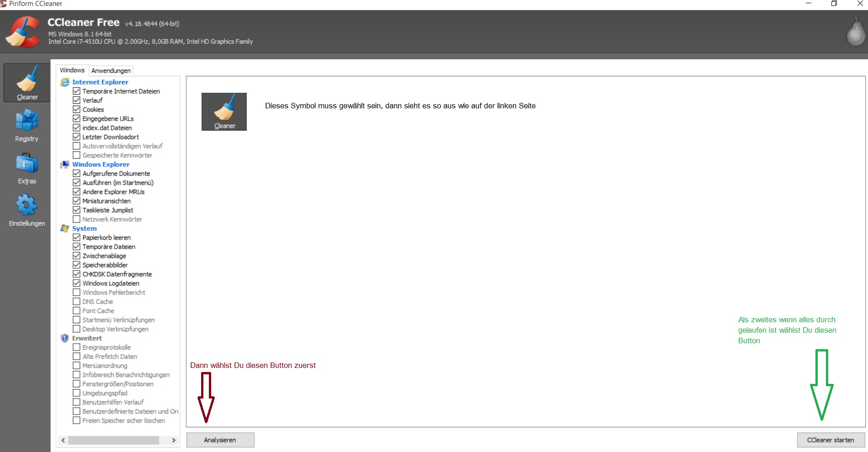Enable Autovervollständigen Verlauf checkbox
Viewport: 868px width, 452px height.
click(77, 146)
